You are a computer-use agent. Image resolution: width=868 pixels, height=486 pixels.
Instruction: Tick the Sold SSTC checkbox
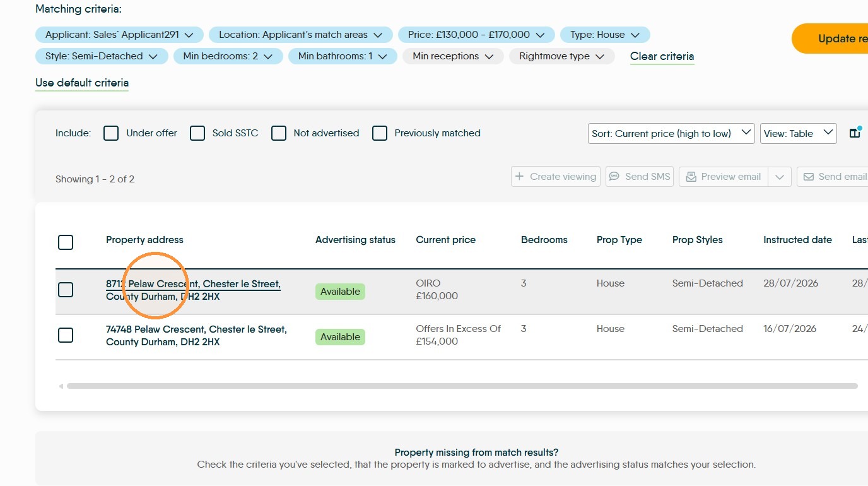point(197,133)
